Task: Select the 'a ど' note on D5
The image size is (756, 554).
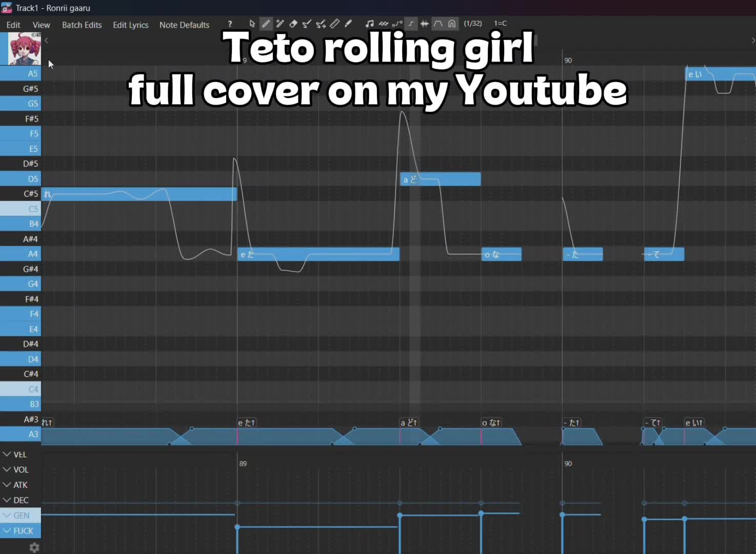Action: (441, 179)
